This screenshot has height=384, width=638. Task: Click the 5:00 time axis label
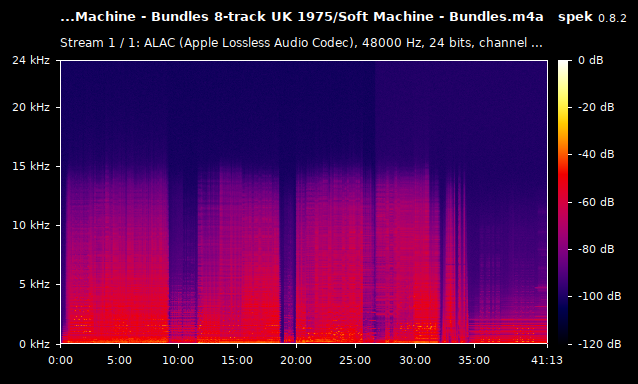pos(119,360)
